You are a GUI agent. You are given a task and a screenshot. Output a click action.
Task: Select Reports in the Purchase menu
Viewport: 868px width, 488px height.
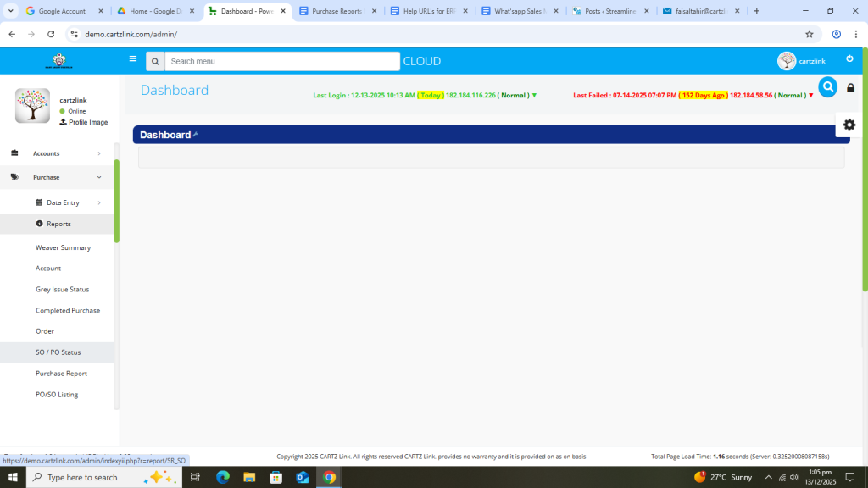click(x=58, y=224)
